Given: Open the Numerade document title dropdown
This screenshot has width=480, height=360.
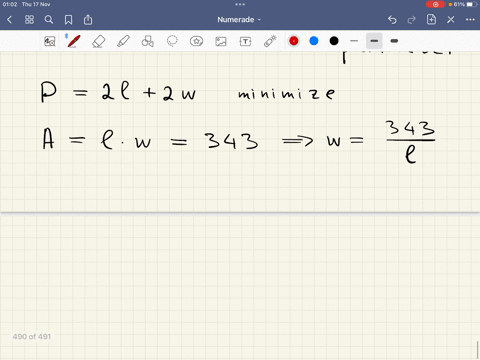Looking at the screenshot, I should [x=239, y=20].
